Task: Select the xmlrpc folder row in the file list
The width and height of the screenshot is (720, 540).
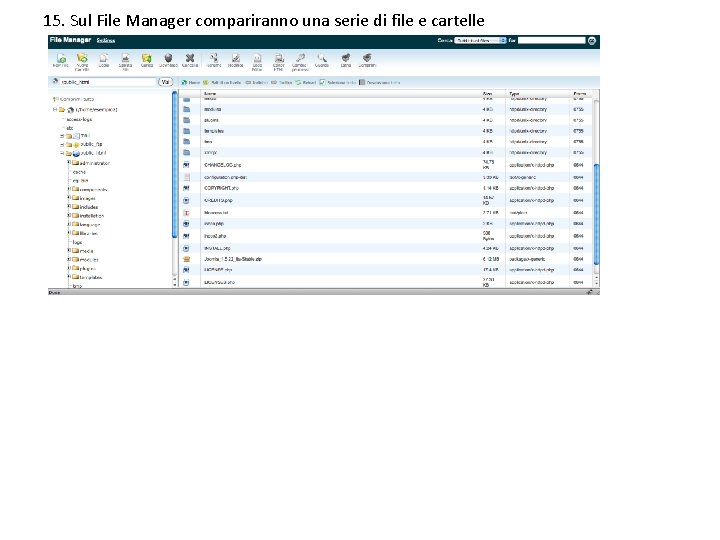Action: [386, 152]
